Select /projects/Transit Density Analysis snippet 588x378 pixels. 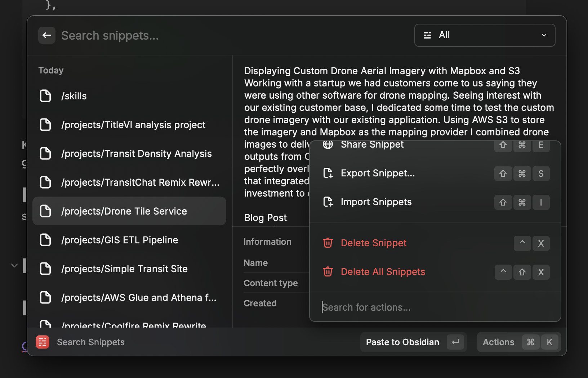pos(129,153)
